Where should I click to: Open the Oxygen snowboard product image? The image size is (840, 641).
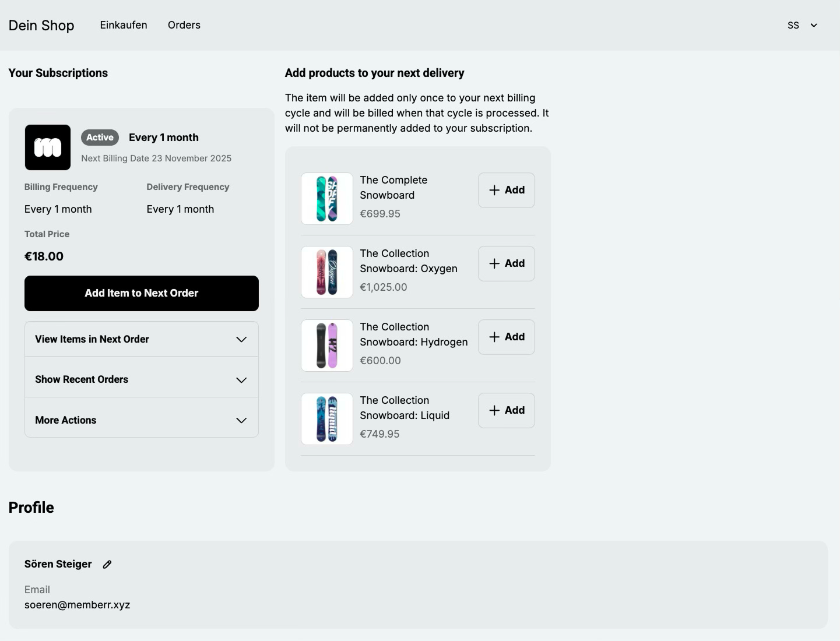pos(327,272)
